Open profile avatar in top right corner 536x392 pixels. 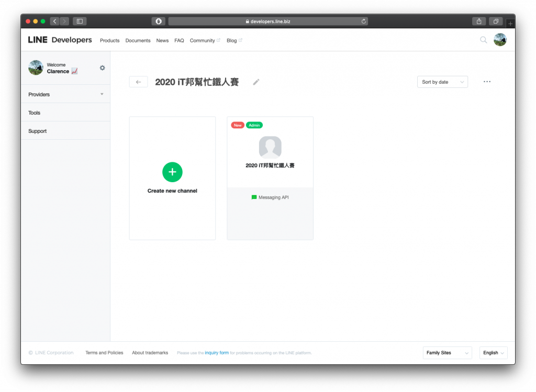click(500, 40)
